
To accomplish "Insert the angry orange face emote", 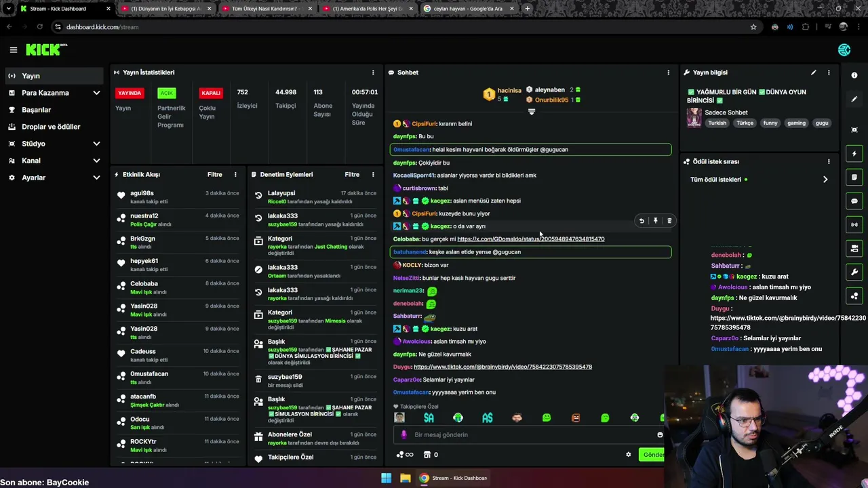I will click(x=576, y=418).
